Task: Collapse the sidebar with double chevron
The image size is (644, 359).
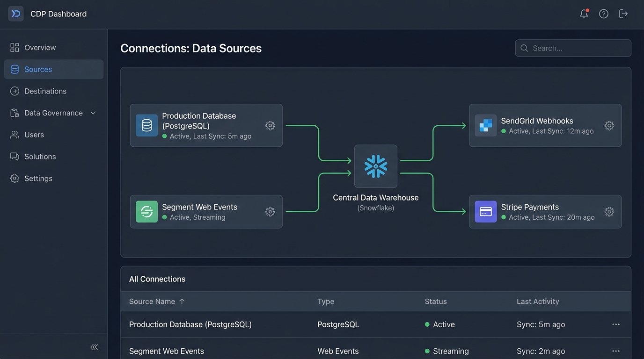Action: pyautogui.click(x=94, y=347)
